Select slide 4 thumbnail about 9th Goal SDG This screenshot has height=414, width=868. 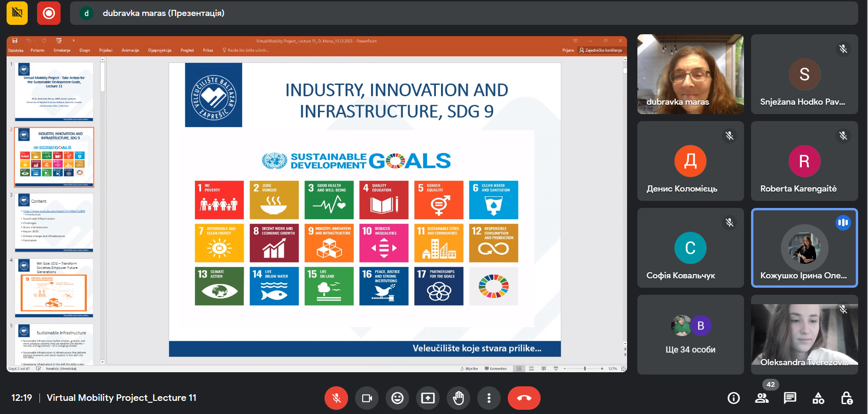tap(54, 288)
